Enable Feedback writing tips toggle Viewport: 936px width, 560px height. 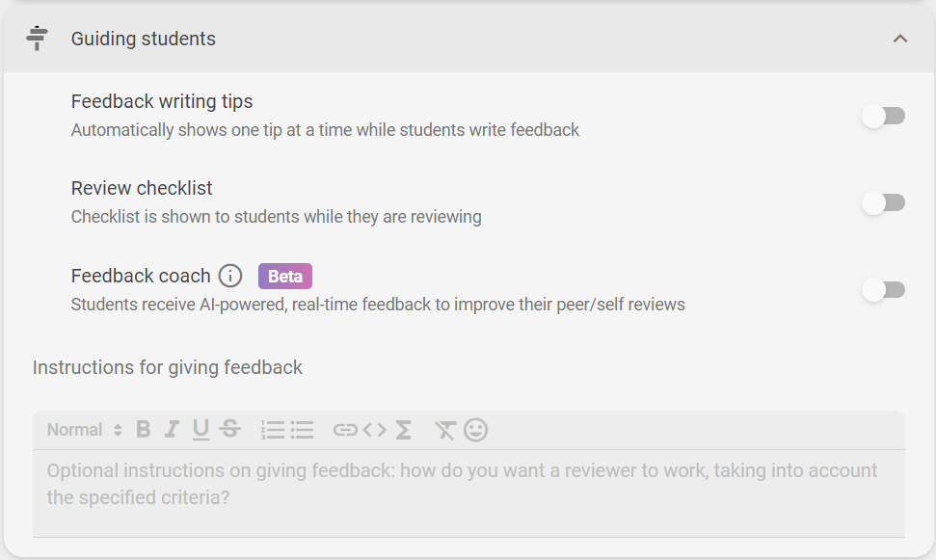tap(884, 116)
